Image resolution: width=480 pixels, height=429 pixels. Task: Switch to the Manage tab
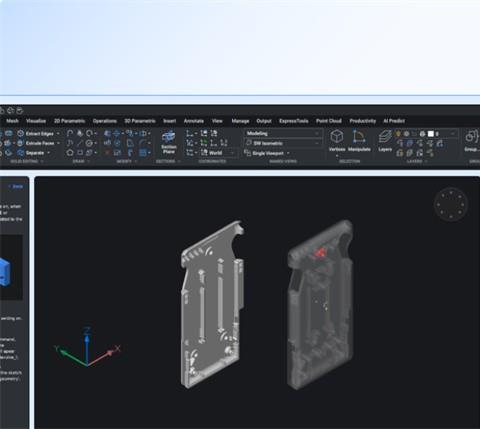pyautogui.click(x=240, y=121)
